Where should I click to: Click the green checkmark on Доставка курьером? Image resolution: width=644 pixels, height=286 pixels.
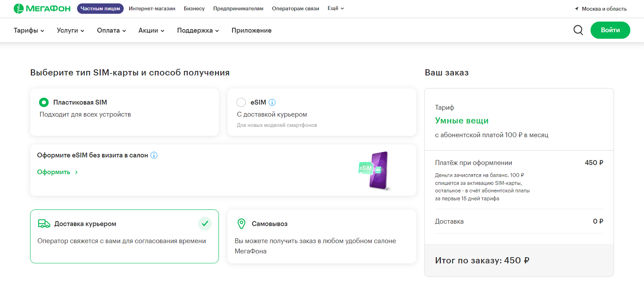(x=205, y=224)
